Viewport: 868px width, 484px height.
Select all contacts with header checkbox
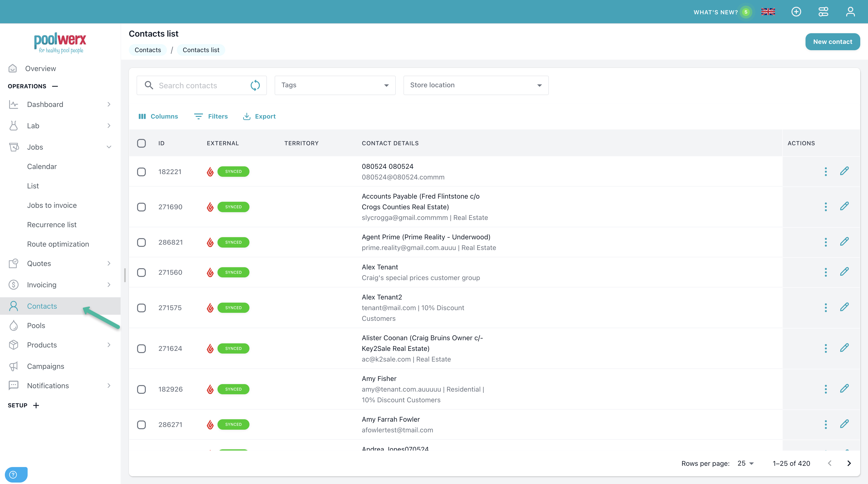[141, 143]
